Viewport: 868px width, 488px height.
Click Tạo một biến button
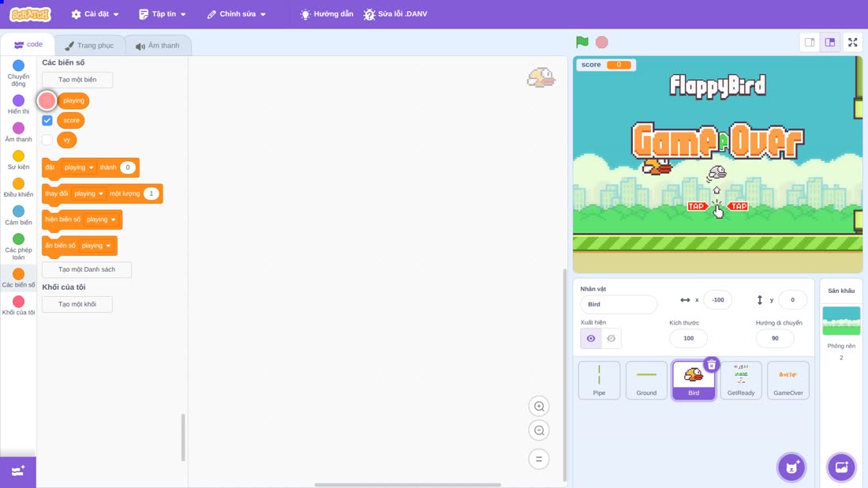click(77, 80)
